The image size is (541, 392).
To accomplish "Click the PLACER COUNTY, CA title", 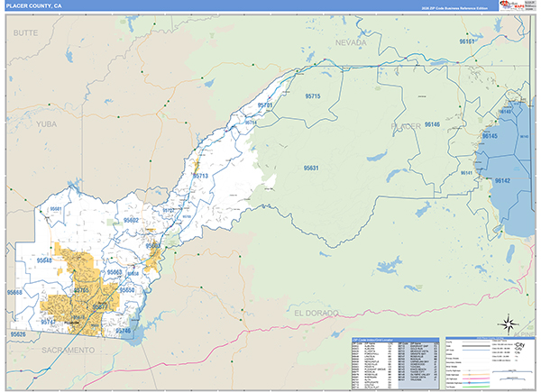I will tap(34, 5).
